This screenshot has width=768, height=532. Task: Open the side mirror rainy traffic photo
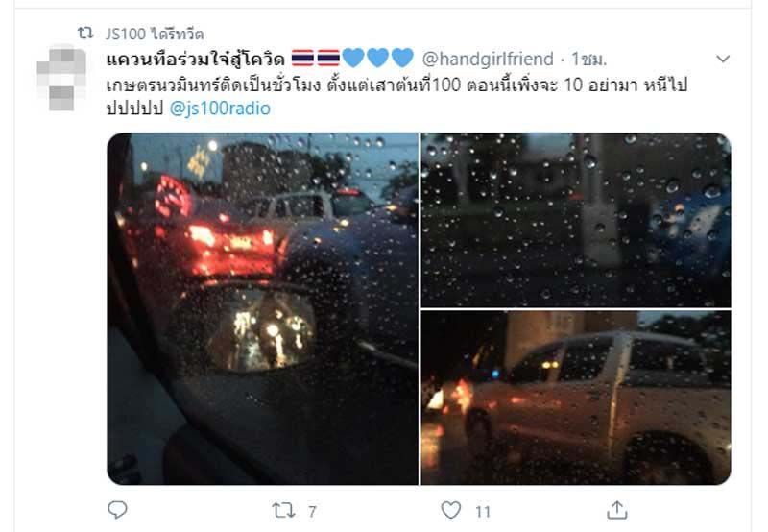point(263,308)
